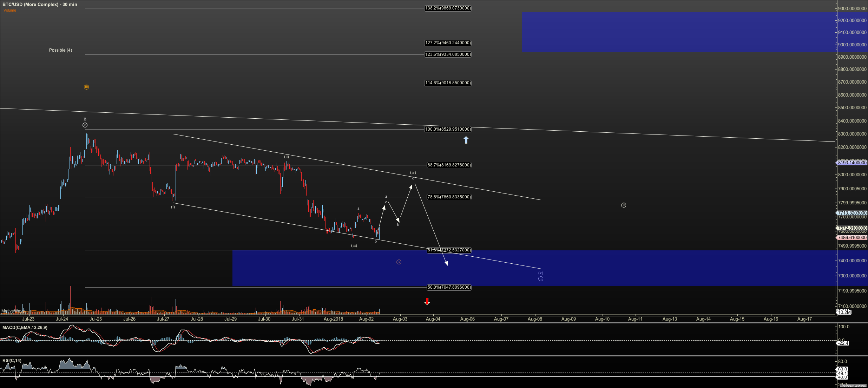Click the 7100.0000000 price axis label
Image resolution: width=868 pixels, height=388 pixels.
pos(852,307)
